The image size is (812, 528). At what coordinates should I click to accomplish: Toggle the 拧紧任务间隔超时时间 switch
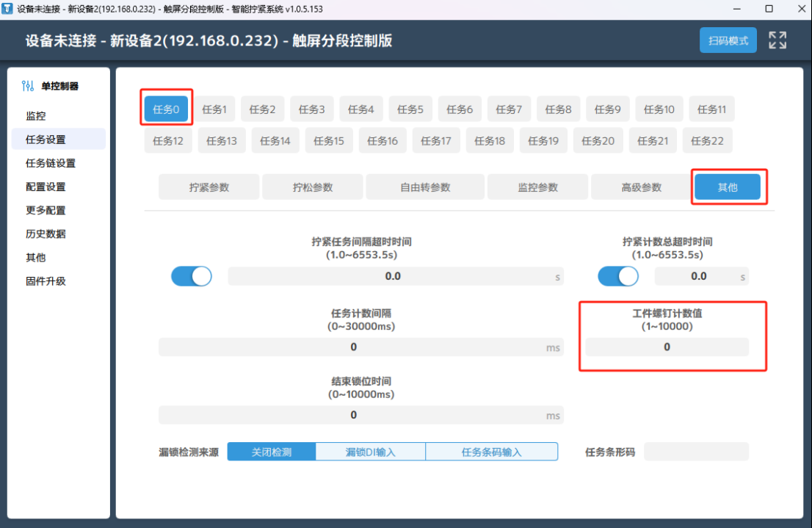coord(192,276)
